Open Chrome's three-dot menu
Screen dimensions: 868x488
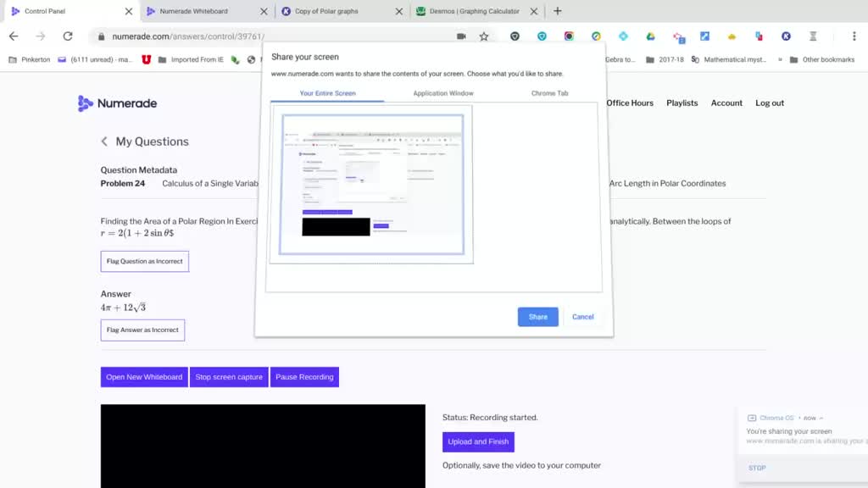[x=854, y=36]
